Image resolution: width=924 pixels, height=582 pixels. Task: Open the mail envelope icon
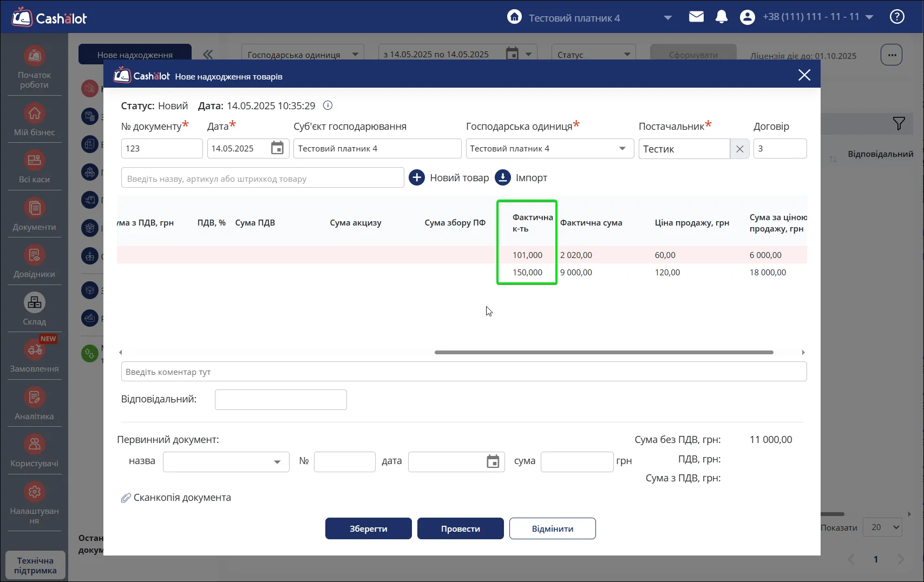tap(696, 17)
